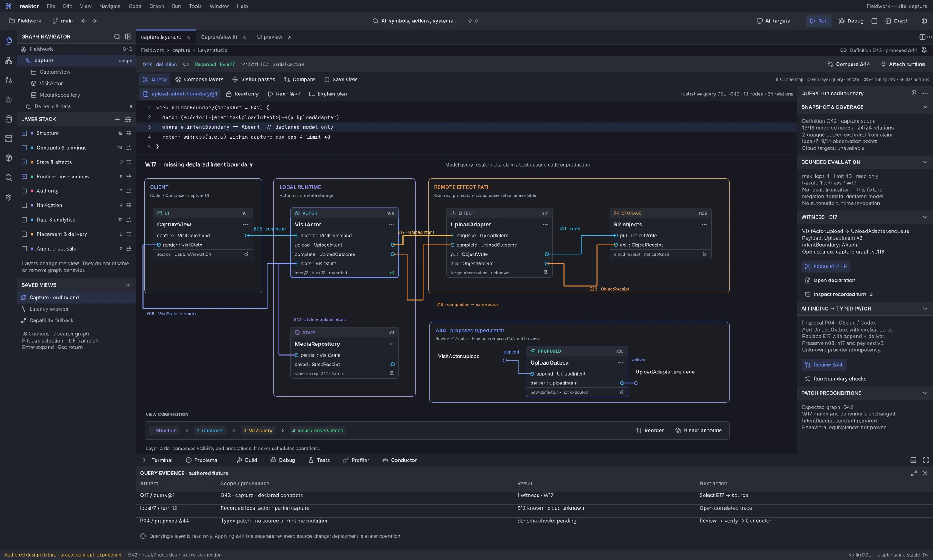Search the Graph Navigator panel
Screen dimensions: 933x560
click(x=117, y=36)
